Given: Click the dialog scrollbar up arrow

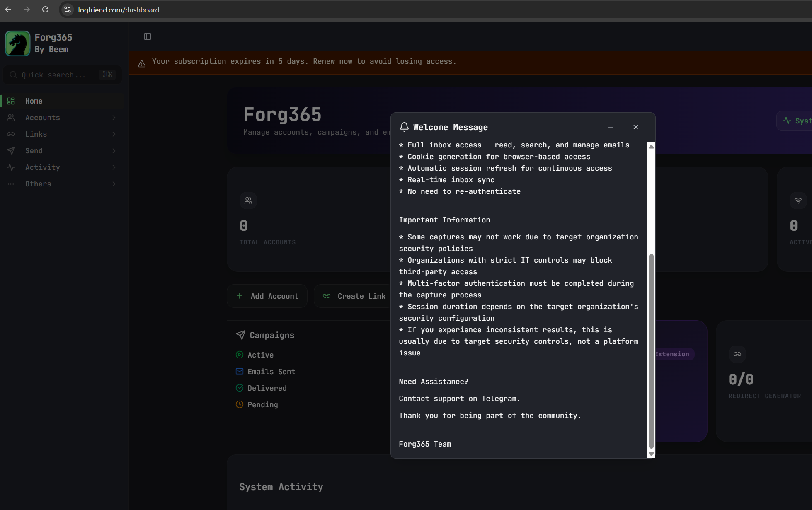Looking at the screenshot, I should [651, 147].
